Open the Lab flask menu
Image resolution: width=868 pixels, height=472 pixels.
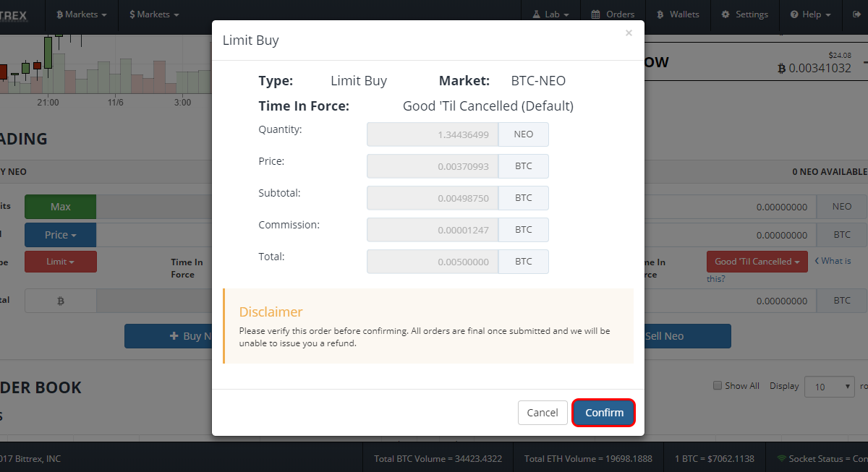550,14
